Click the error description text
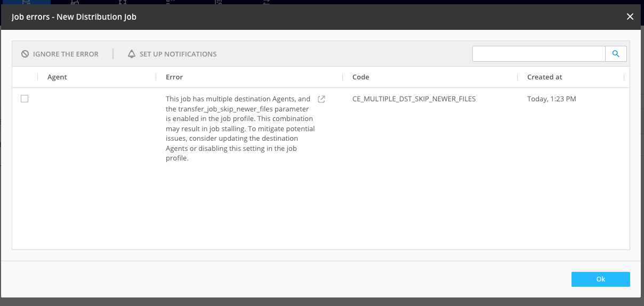The width and height of the screenshot is (644, 306). 240,128
